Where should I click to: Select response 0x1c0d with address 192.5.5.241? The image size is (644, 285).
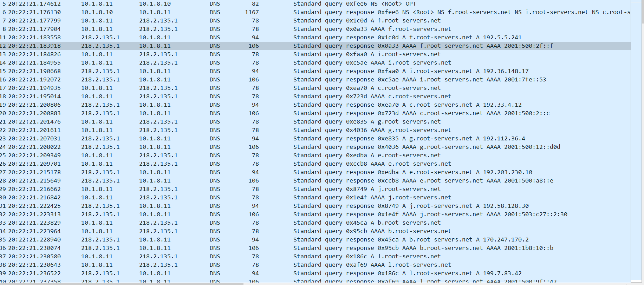pyautogui.click(x=315, y=38)
